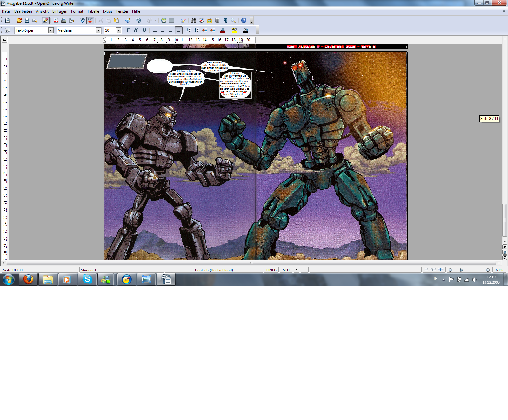Open the Gallery picture icon

coord(209,20)
